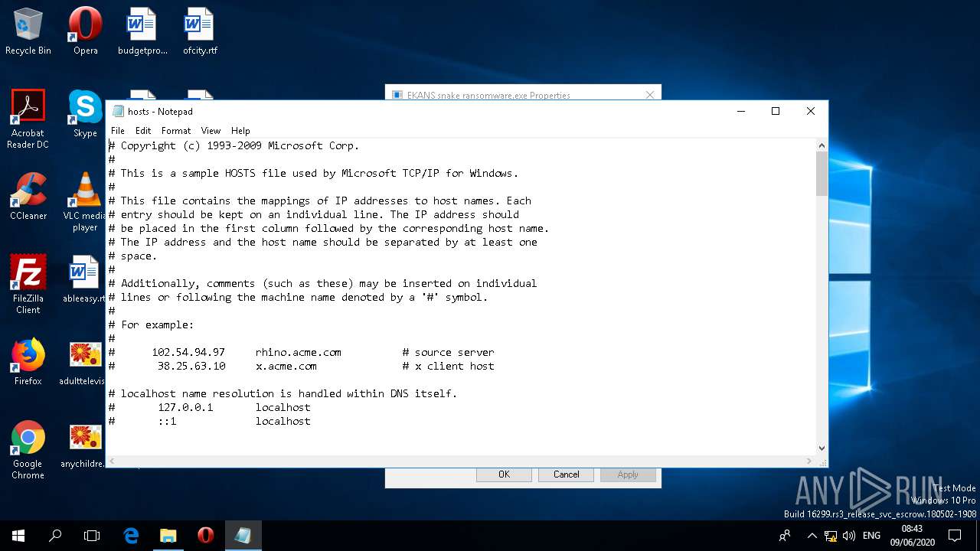Image resolution: width=980 pixels, height=551 pixels.
Task: Click OK in the Properties dialog
Action: click(x=504, y=474)
